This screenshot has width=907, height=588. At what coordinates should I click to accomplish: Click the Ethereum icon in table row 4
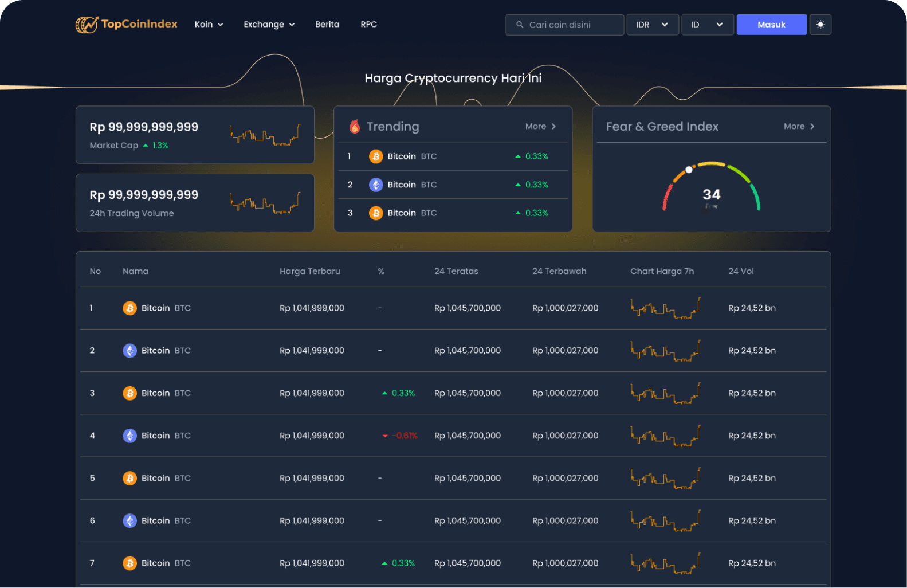click(x=130, y=436)
